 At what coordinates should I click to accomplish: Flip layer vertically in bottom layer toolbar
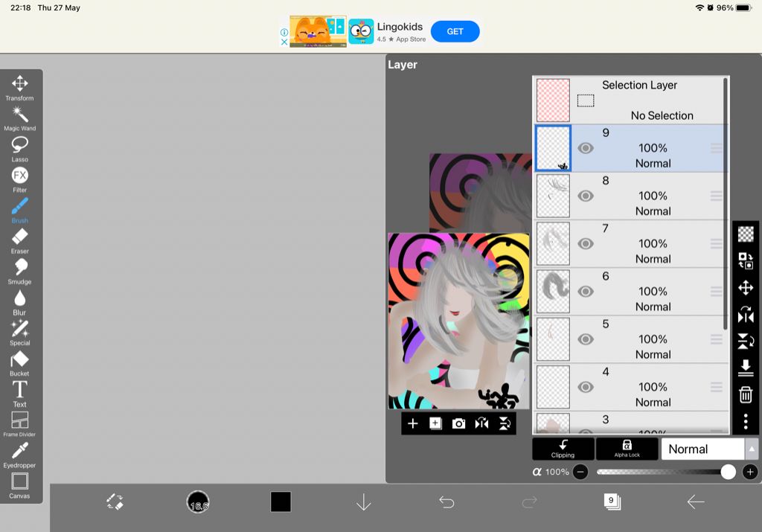pos(505,423)
